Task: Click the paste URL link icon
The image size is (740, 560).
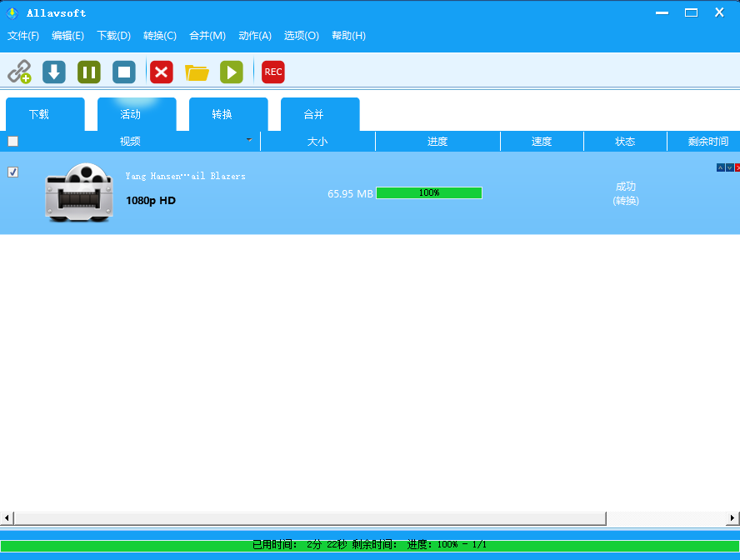Action: pos(19,72)
